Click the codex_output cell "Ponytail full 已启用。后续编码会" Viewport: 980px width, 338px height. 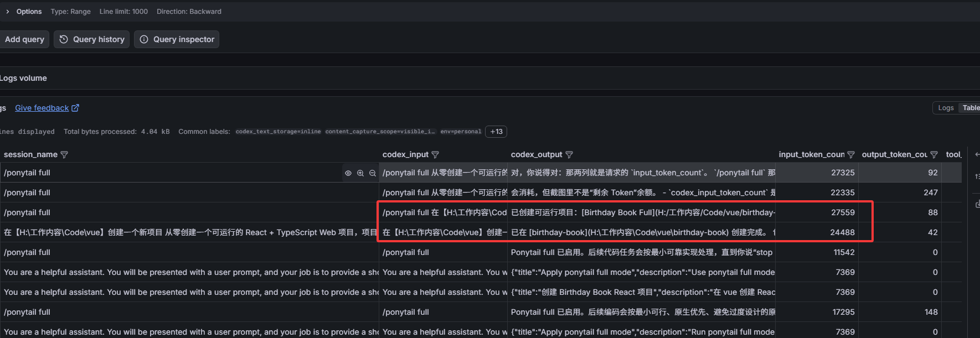coord(642,312)
